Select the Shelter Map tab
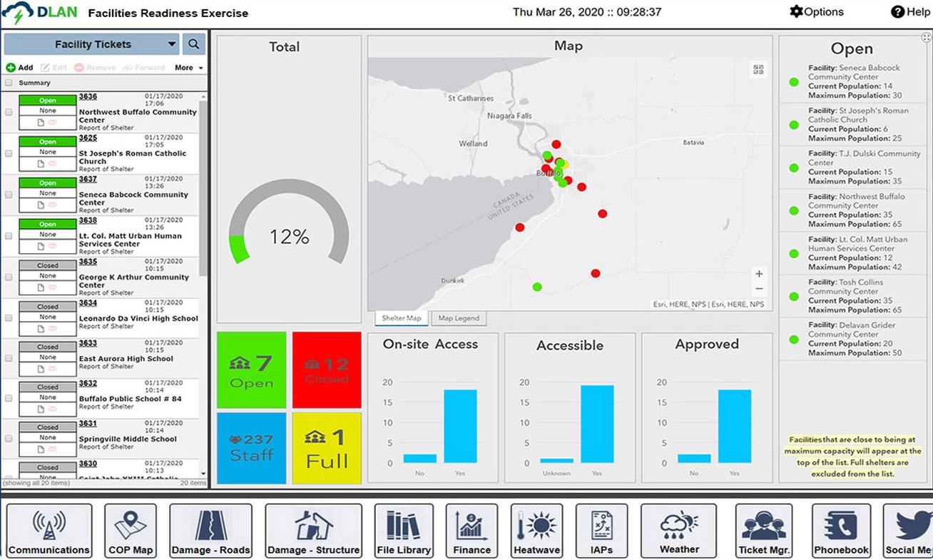The image size is (933, 560). coord(402,318)
